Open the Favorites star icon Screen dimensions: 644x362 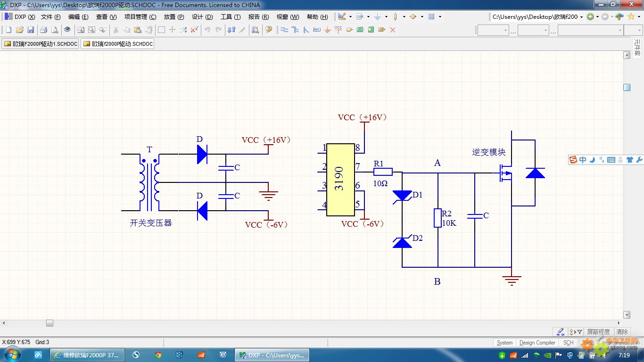[x=631, y=16]
